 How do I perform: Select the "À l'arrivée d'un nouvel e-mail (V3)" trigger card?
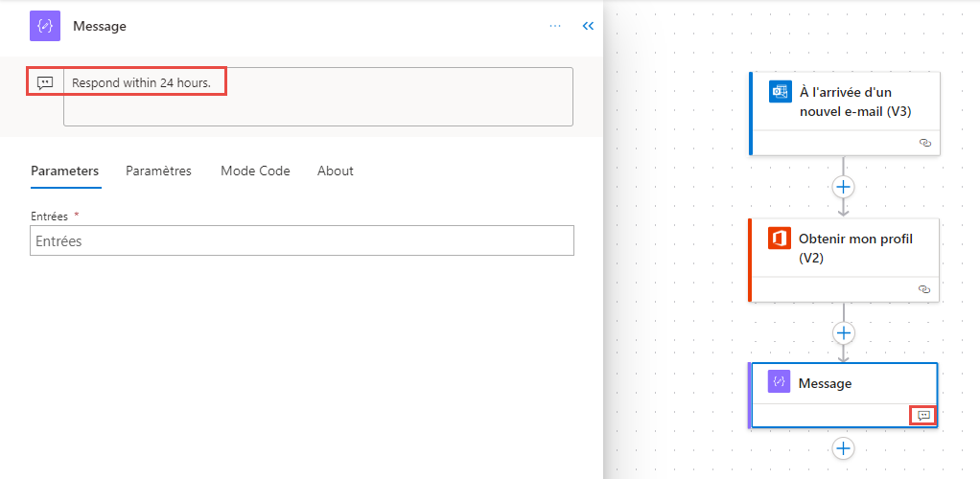[x=845, y=113]
